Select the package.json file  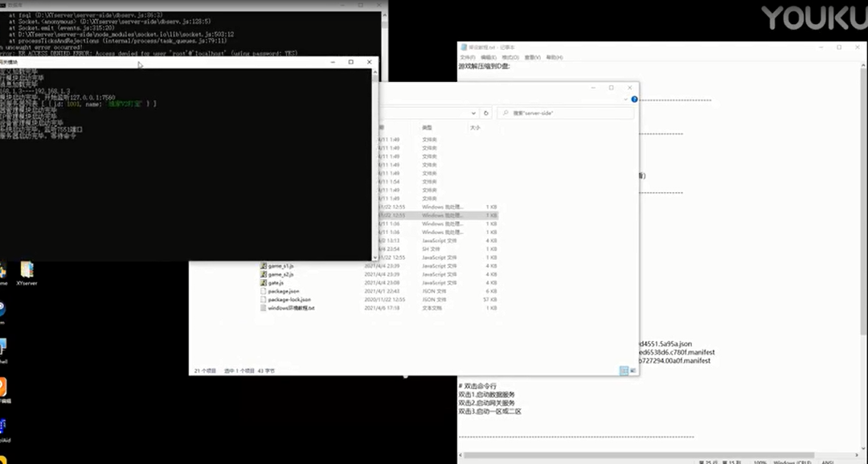(284, 291)
